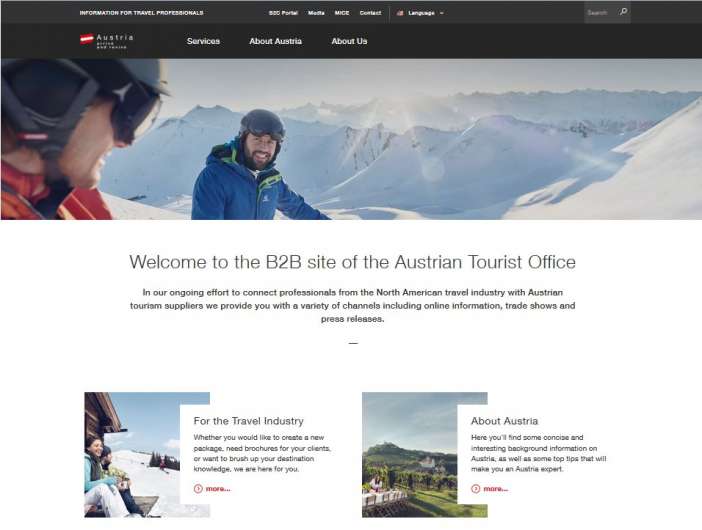Visit the MICE link

[x=342, y=13]
